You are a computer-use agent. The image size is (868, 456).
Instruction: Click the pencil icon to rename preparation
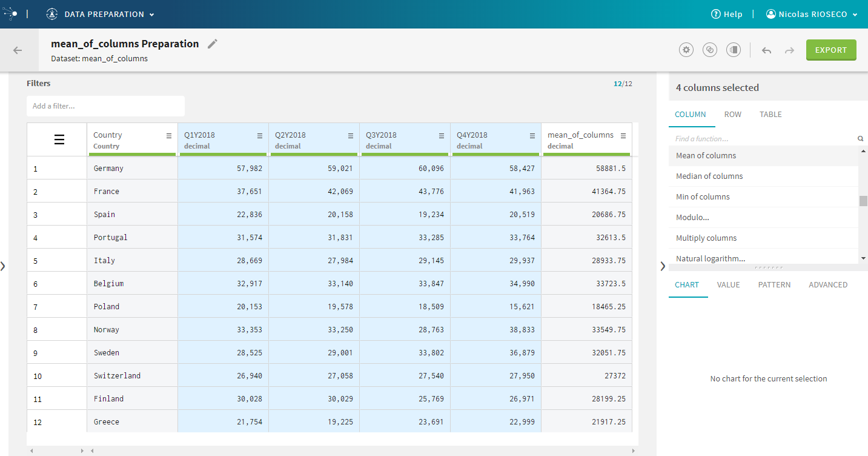click(x=212, y=44)
